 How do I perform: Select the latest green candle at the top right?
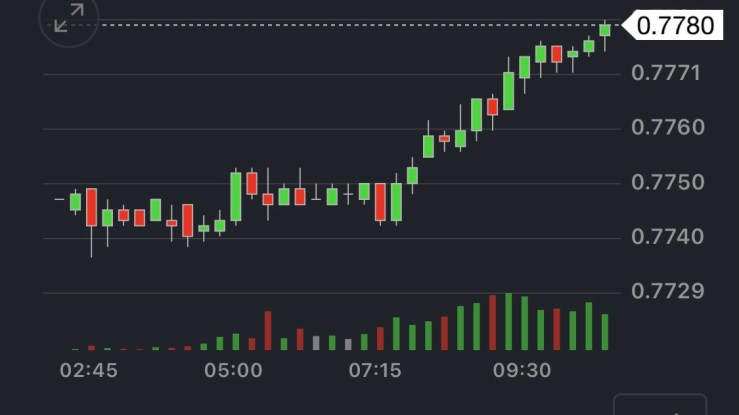(605, 31)
